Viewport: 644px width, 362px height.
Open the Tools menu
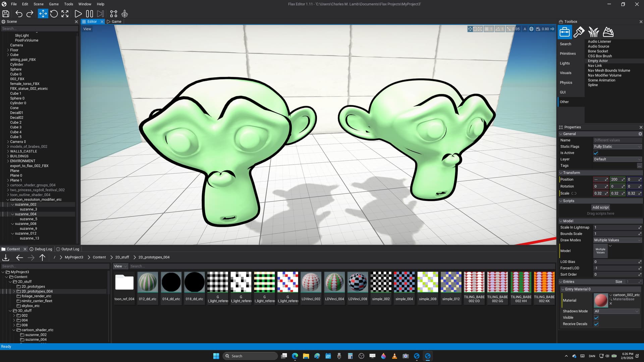click(68, 4)
